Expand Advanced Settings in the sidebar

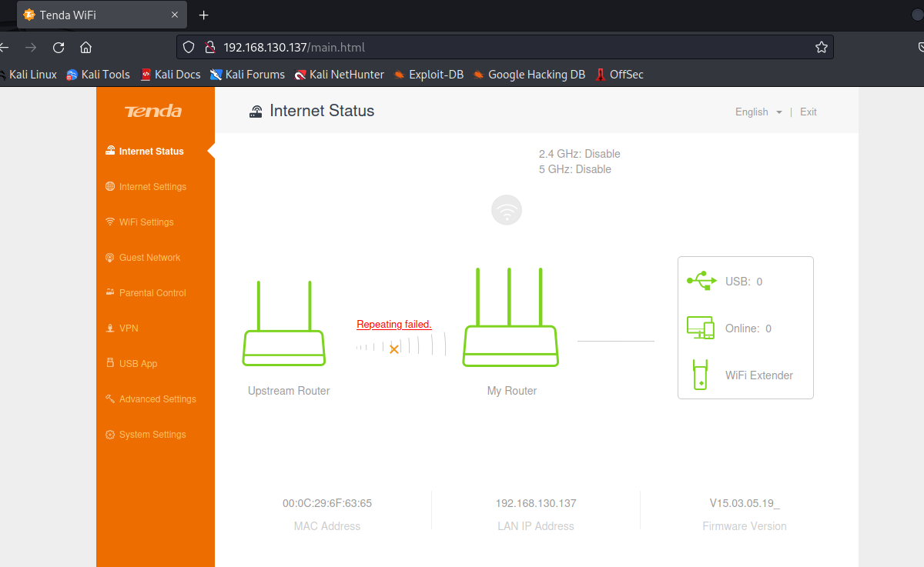(x=157, y=399)
